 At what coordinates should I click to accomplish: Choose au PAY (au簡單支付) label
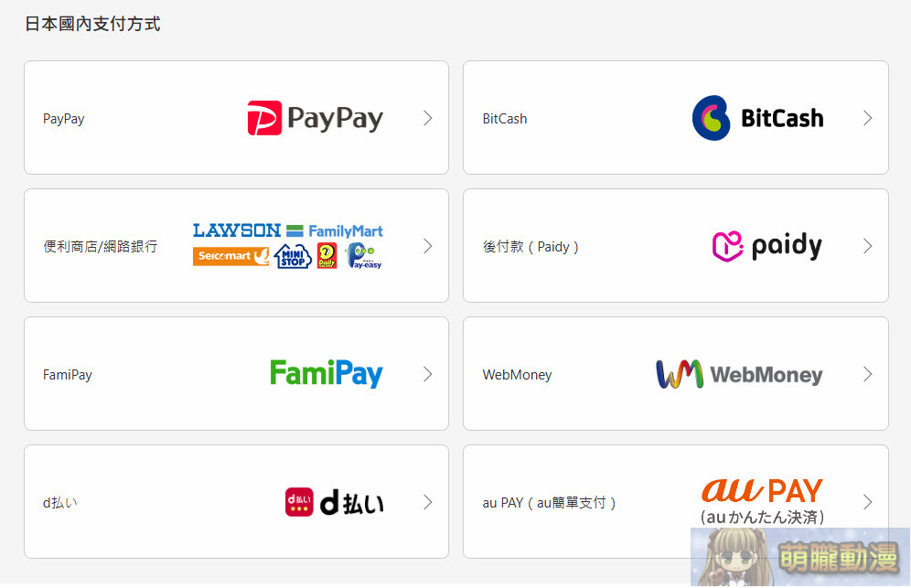pyautogui.click(x=549, y=503)
